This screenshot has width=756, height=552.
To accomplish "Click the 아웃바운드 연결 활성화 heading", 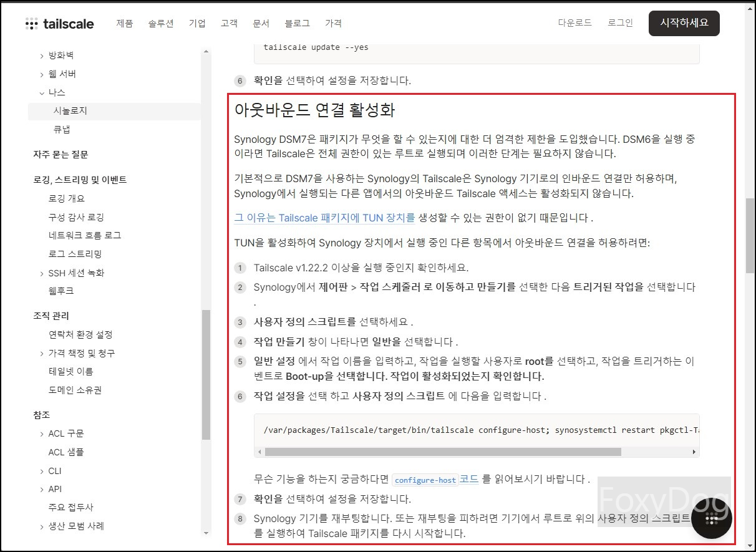I will pos(314,110).
